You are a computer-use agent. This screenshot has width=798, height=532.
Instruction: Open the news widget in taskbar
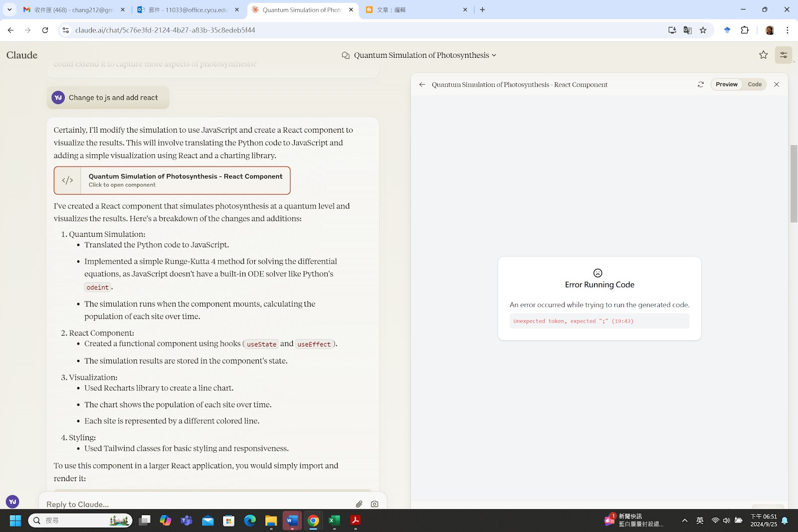634,521
